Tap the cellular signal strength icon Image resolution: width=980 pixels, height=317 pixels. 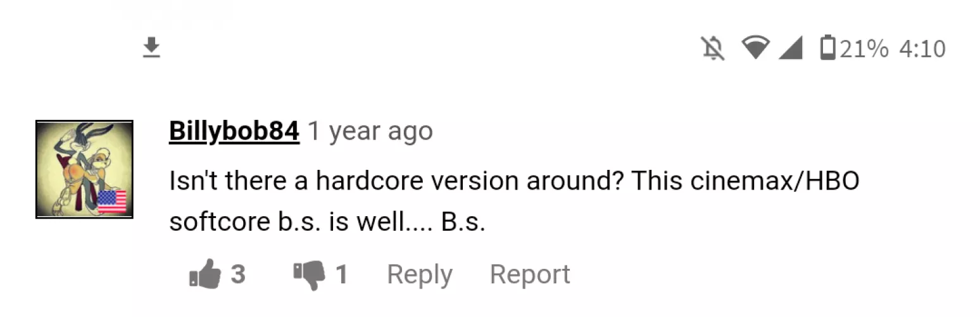tap(790, 48)
